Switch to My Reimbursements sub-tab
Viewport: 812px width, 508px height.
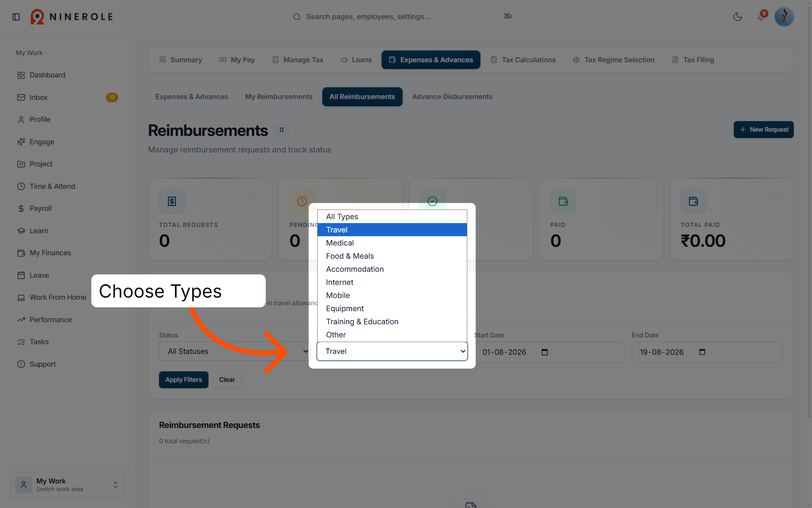click(279, 97)
